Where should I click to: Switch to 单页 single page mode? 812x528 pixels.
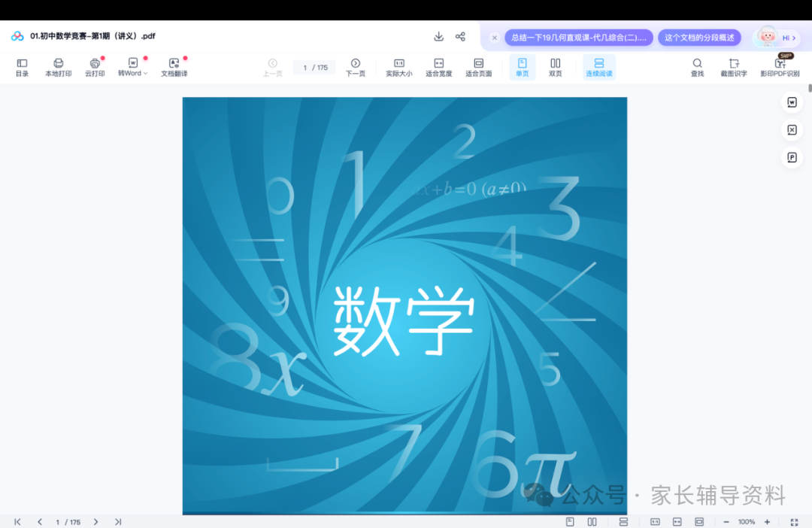[522, 68]
